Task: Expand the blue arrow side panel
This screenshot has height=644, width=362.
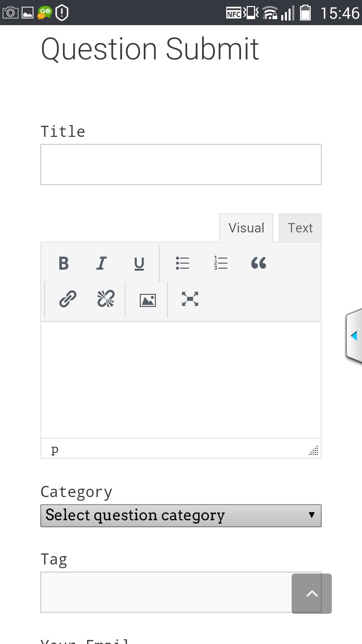Action: tap(354, 335)
